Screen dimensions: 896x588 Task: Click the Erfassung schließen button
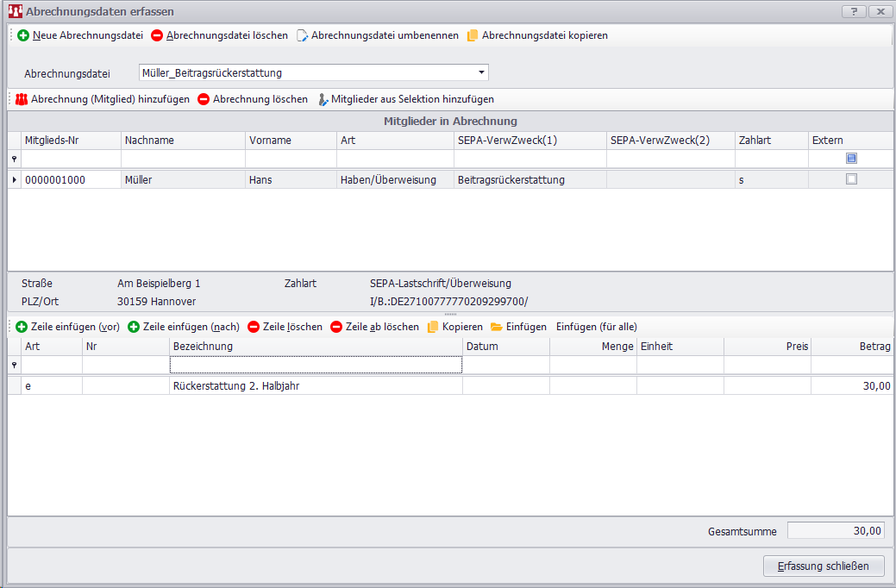(x=824, y=566)
